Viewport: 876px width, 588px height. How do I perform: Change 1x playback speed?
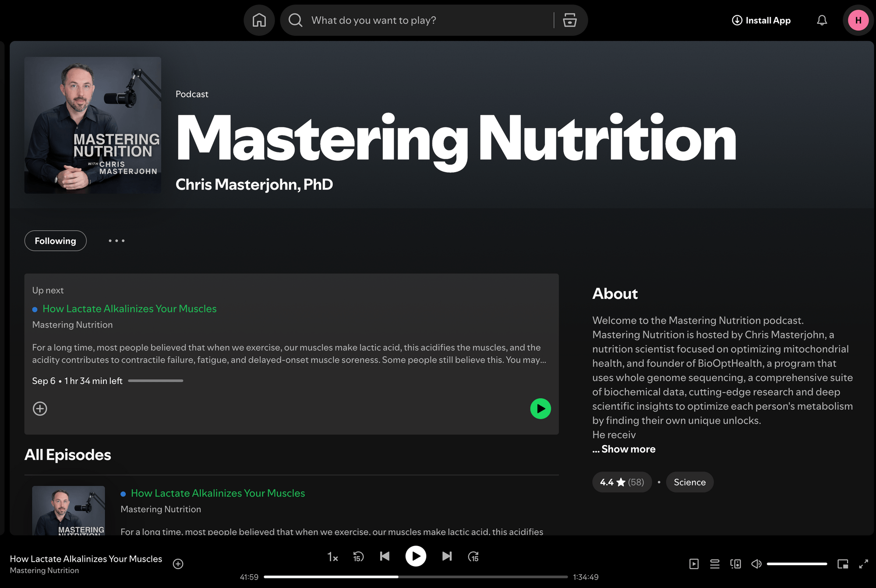[x=332, y=557]
